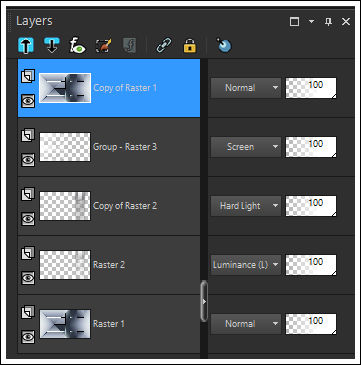The image size is (361, 365).
Task: Open Luminance (L) blend mode dropdown
Action: point(246,265)
